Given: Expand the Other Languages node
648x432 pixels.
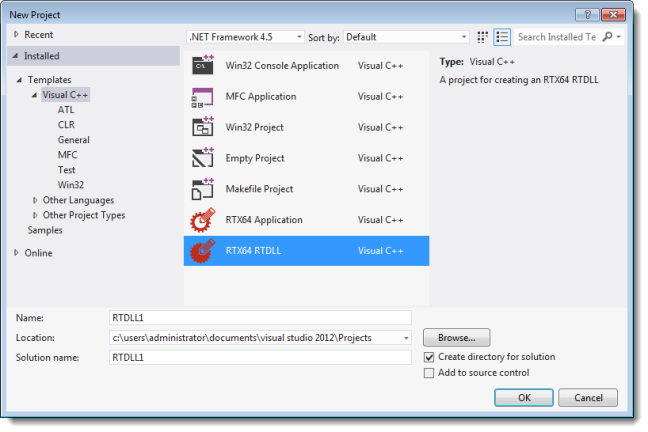Looking at the screenshot, I should (35, 200).
